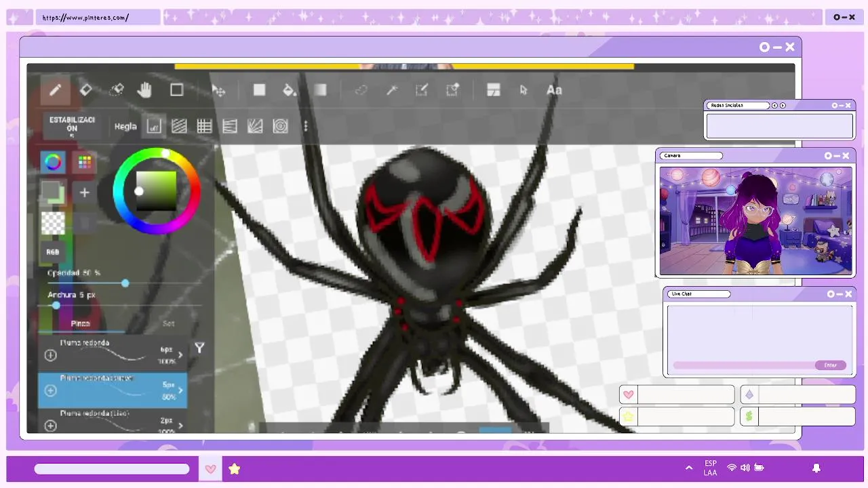
Task: Select the Gradient tool
Action: 321,89
